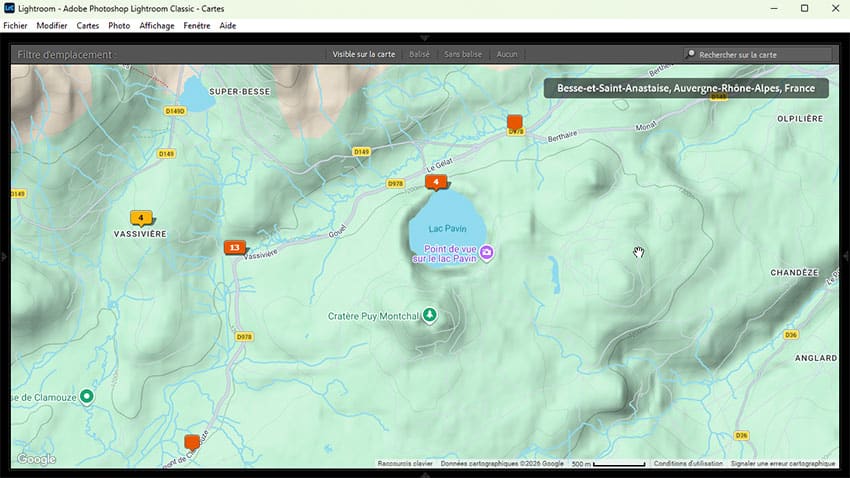This screenshot has height=478, width=850.
Task: Open 'Signaler une erreur cartographique' link
Action: tap(782, 464)
